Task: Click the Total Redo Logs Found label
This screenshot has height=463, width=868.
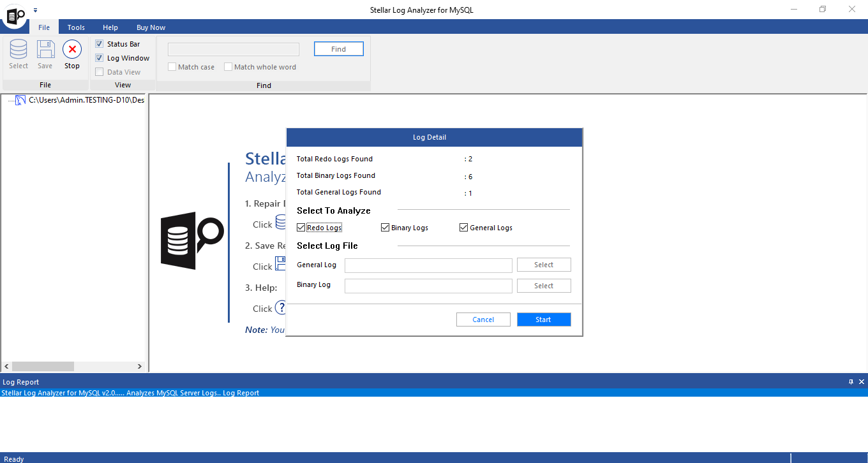Action: click(334, 159)
